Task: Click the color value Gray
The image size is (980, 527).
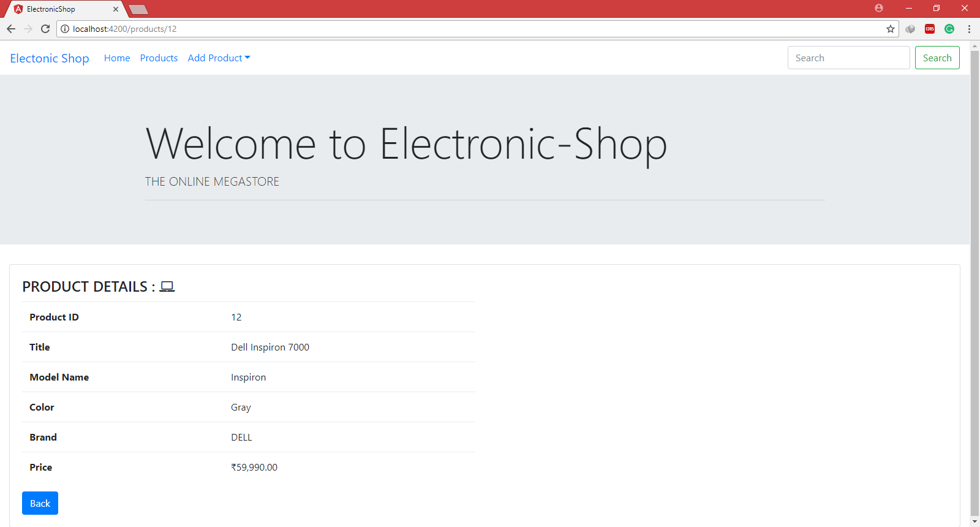Action: click(241, 407)
